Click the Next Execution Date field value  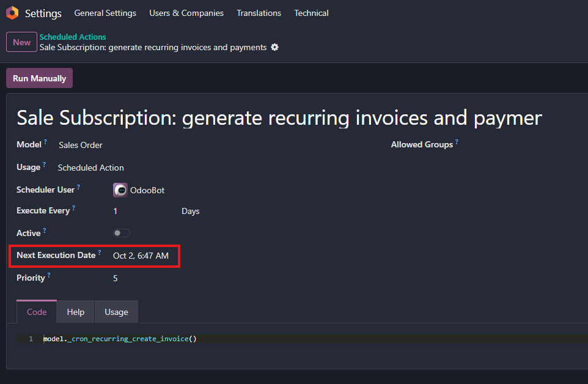[141, 256]
